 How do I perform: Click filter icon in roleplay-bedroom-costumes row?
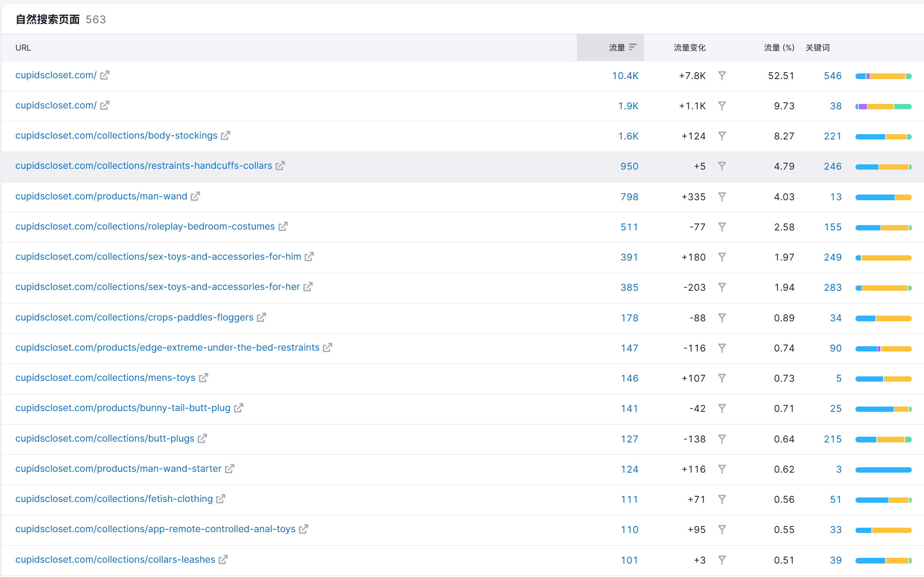click(x=722, y=227)
